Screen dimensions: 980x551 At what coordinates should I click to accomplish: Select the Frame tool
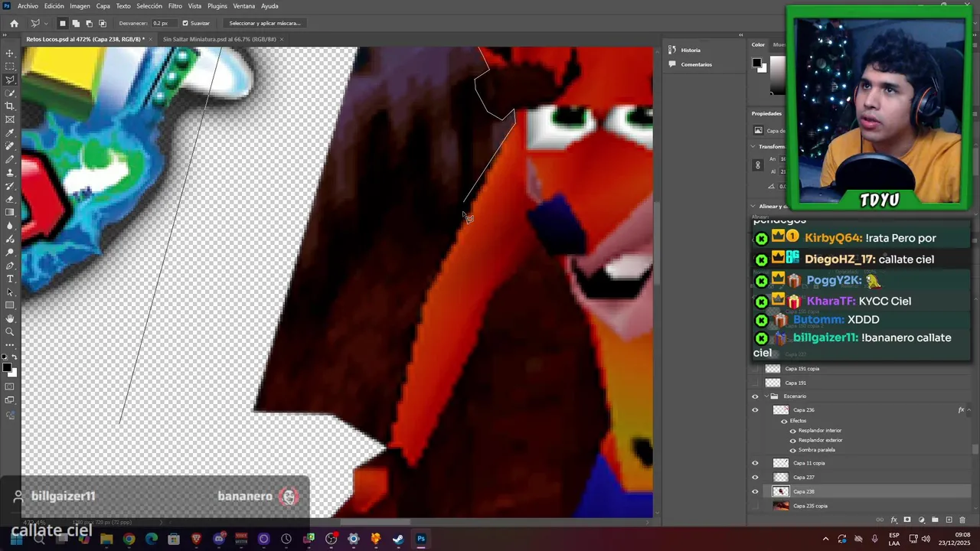pos(10,119)
